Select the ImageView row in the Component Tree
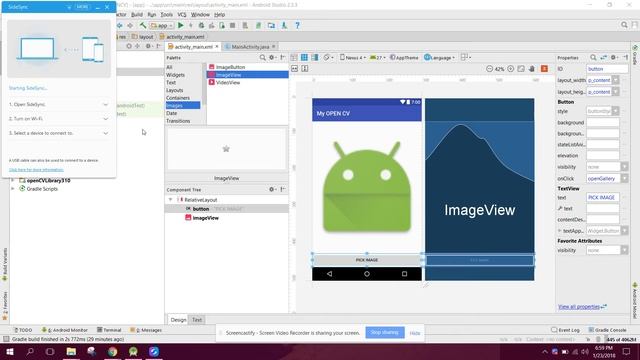 click(227, 218)
